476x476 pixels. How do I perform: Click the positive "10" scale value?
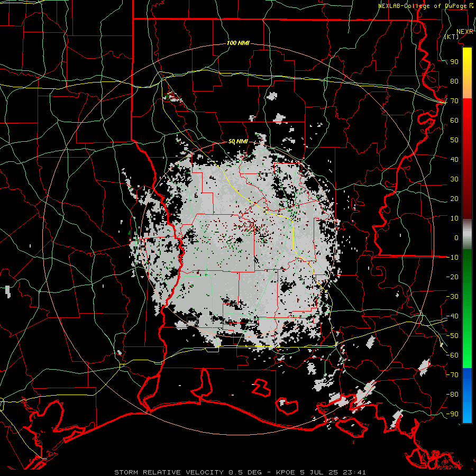454,218
